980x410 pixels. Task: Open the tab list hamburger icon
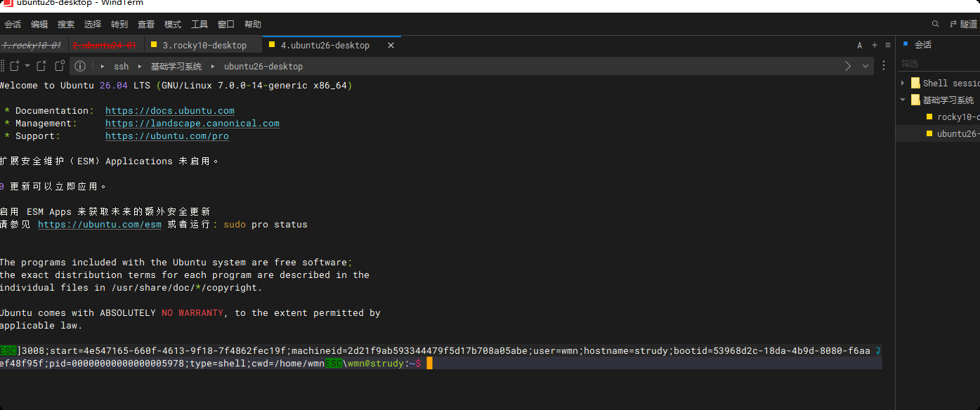tap(887, 45)
